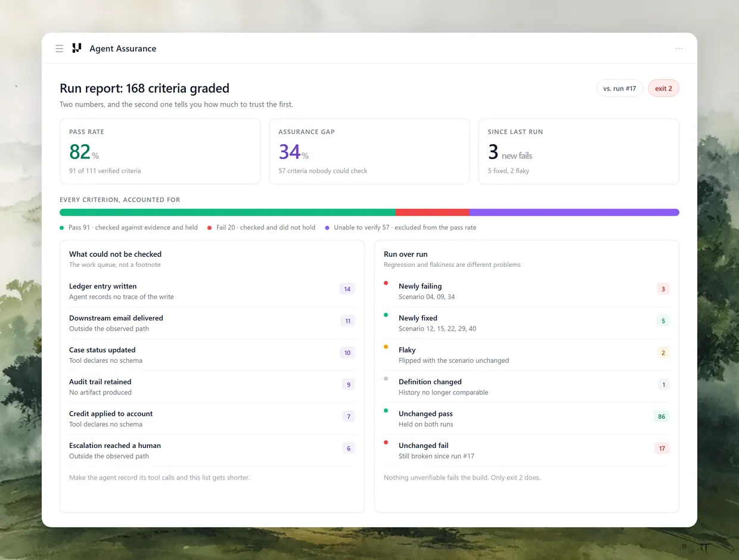This screenshot has width=739, height=560.
Task: Click the red fail segment of bar
Action: 432,212
